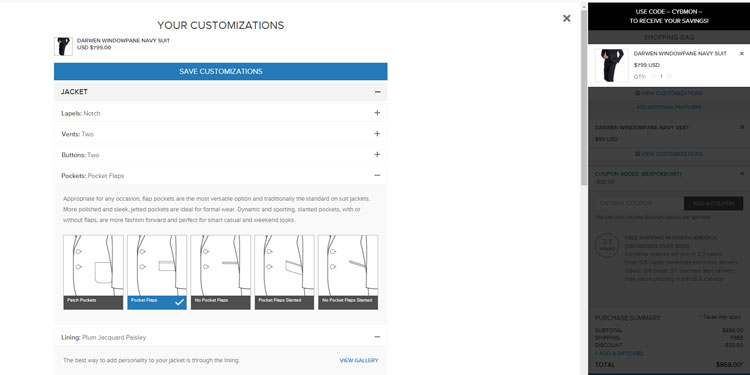This screenshot has height=375, width=750.
Task: Select the Pocket Flaps Slanted option
Action: point(284,272)
